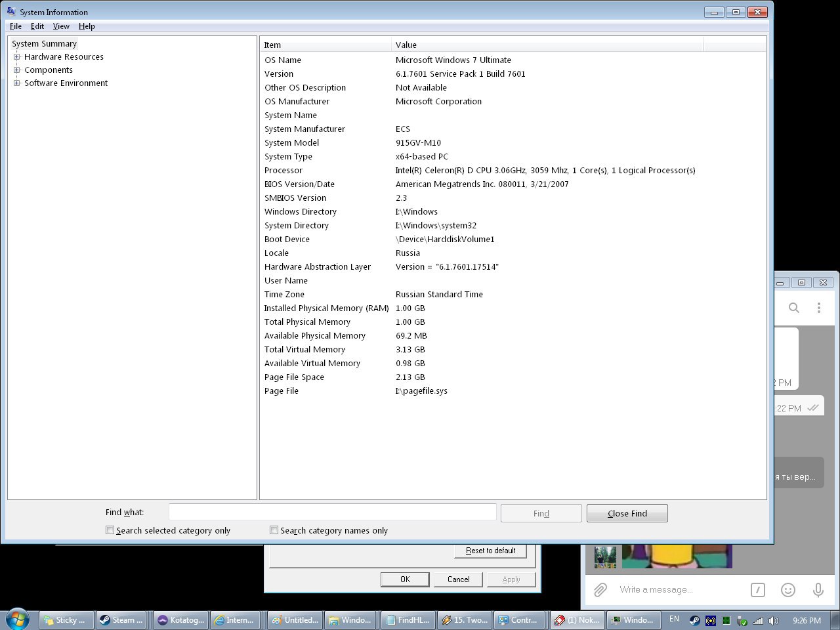The image size is (840, 630).
Task: Select the 'Time Zone' row
Action: (x=513, y=294)
